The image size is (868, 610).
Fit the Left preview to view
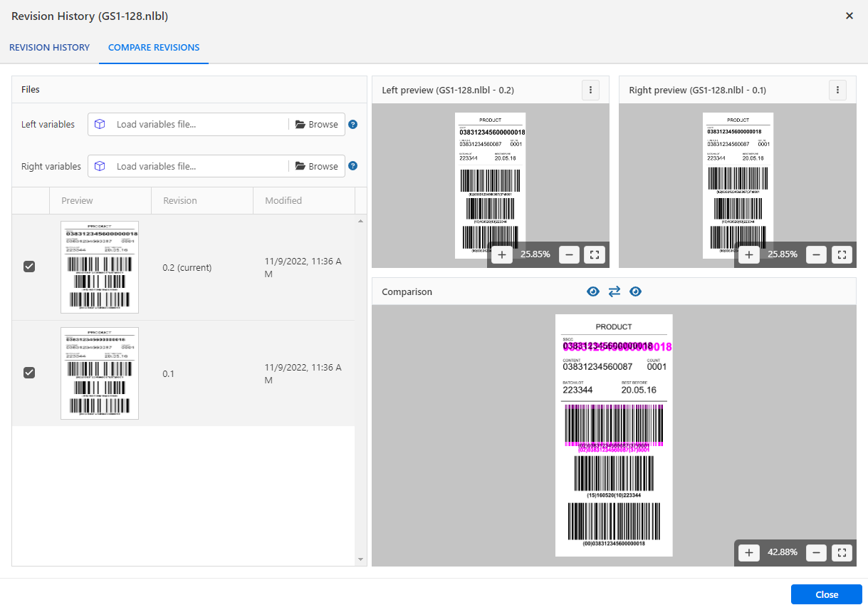point(595,254)
